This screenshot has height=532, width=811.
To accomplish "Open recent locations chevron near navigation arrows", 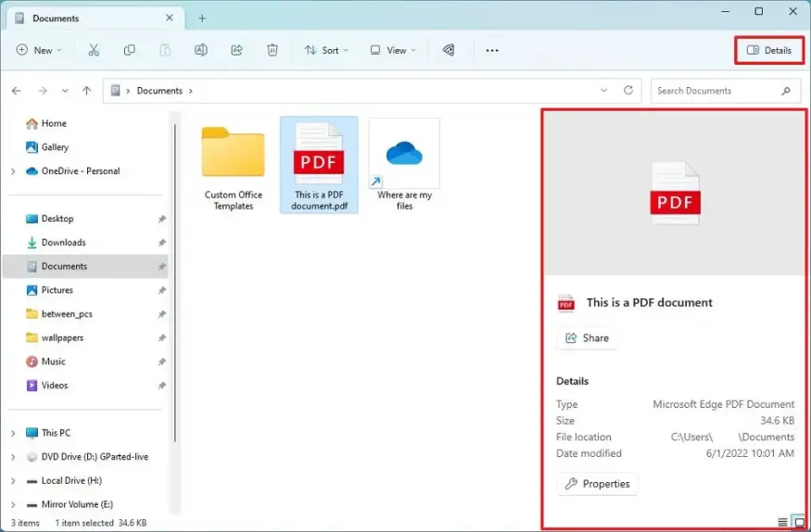I will pos(65,91).
